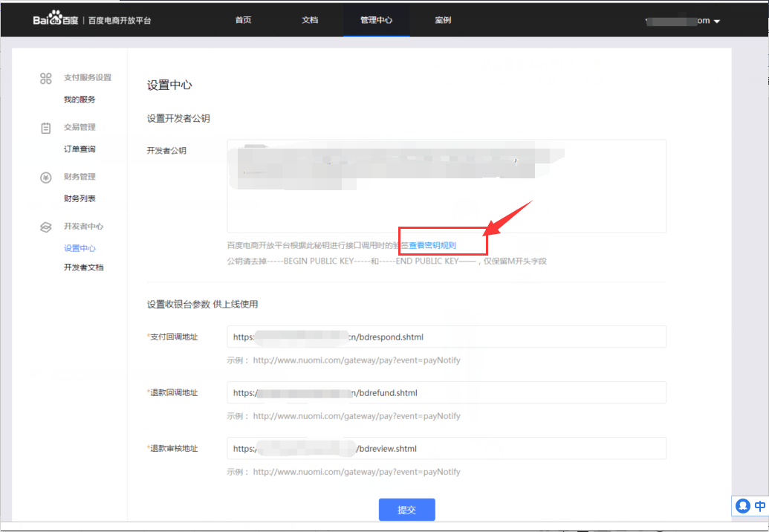This screenshot has width=769, height=532.
Task: Open the account dropdown arrow
Action: pyautogui.click(x=717, y=22)
